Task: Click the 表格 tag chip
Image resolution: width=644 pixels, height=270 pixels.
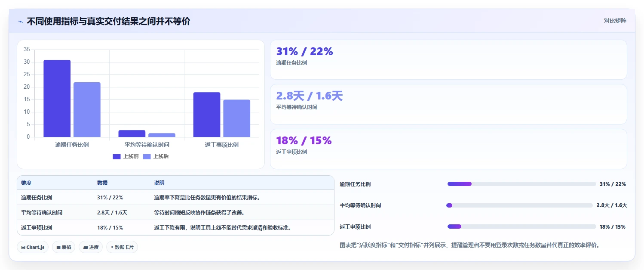Action: tap(64, 247)
